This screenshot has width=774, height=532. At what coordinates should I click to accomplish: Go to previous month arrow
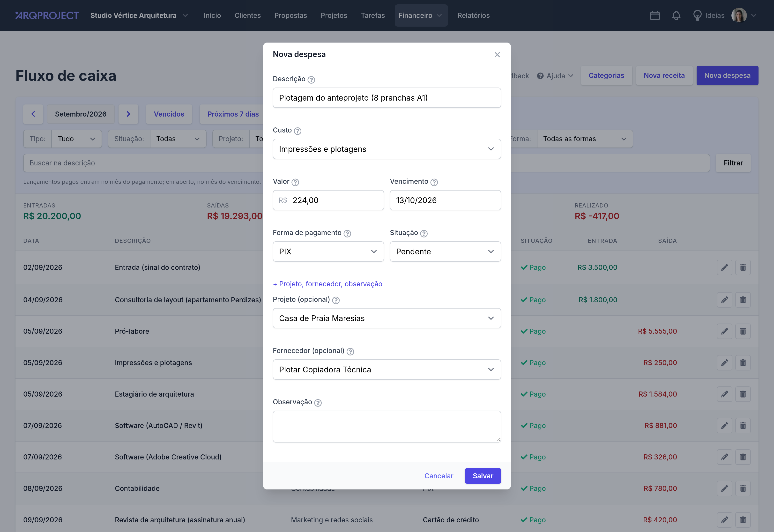point(33,114)
